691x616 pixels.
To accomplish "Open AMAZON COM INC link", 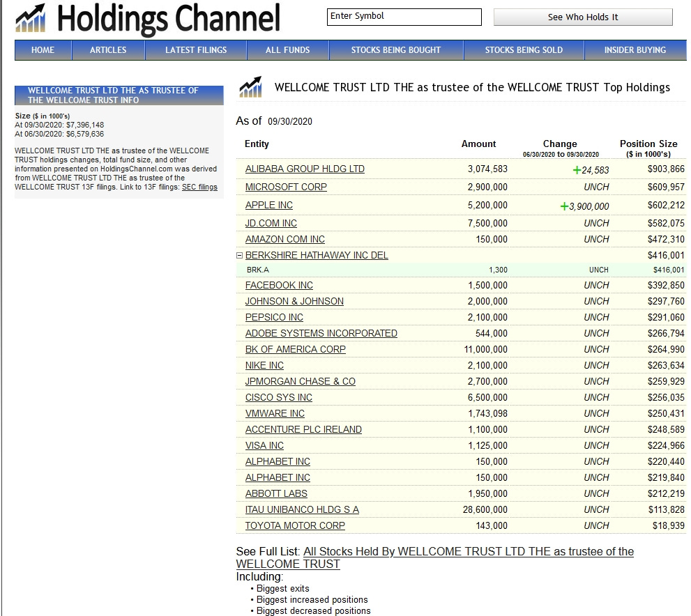I will click(285, 240).
